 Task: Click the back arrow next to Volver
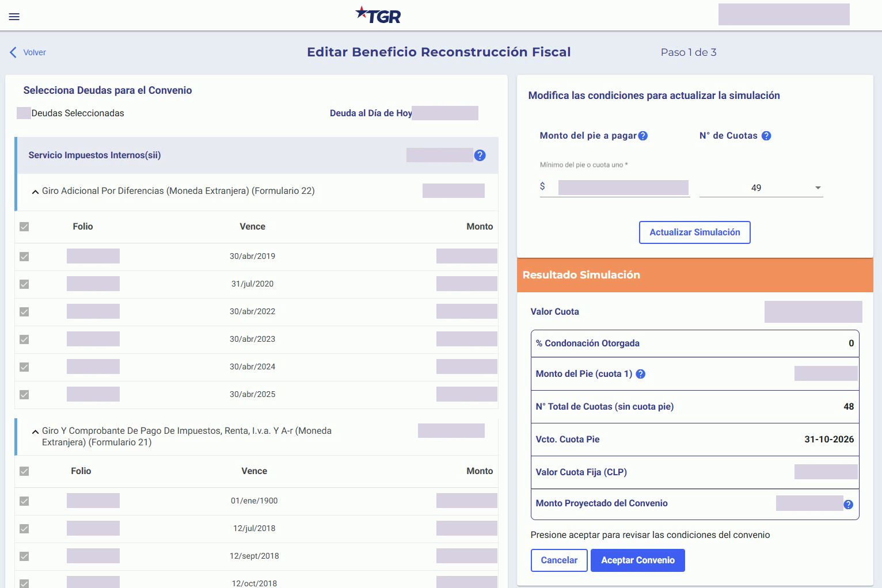coord(13,52)
